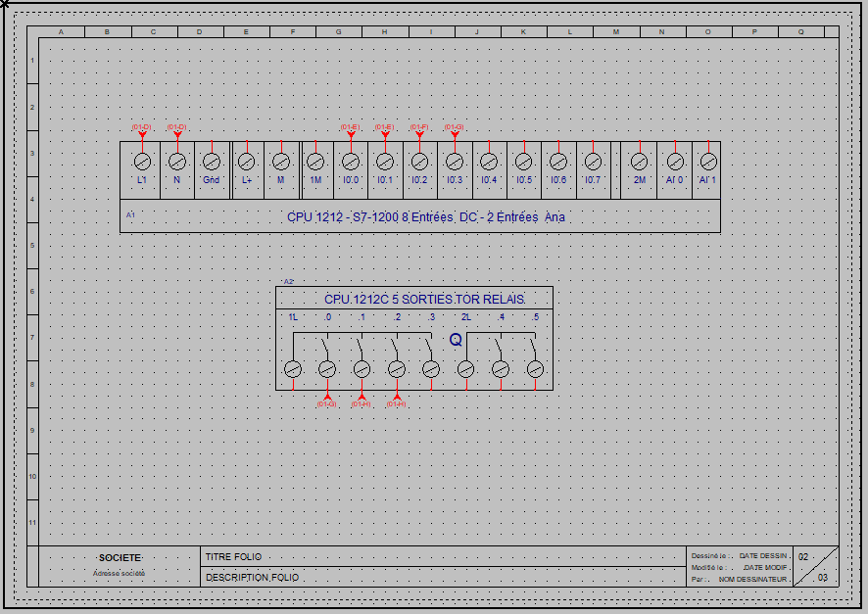Select the CPU 1212C 5 SORTIES TOR RELAIS title
The width and height of the screenshot is (868, 614).
[x=424, y=299]
